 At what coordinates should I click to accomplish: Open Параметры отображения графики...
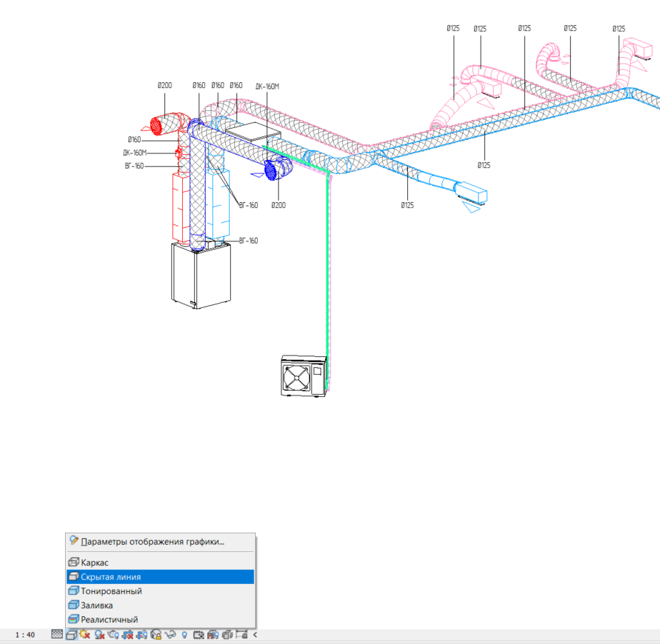(x=152, y=542)
